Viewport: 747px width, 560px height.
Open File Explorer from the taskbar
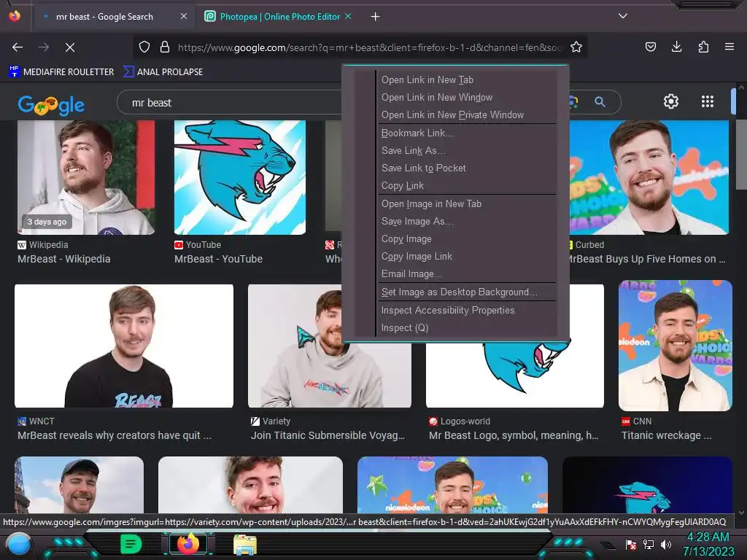[x=245, y=544]
